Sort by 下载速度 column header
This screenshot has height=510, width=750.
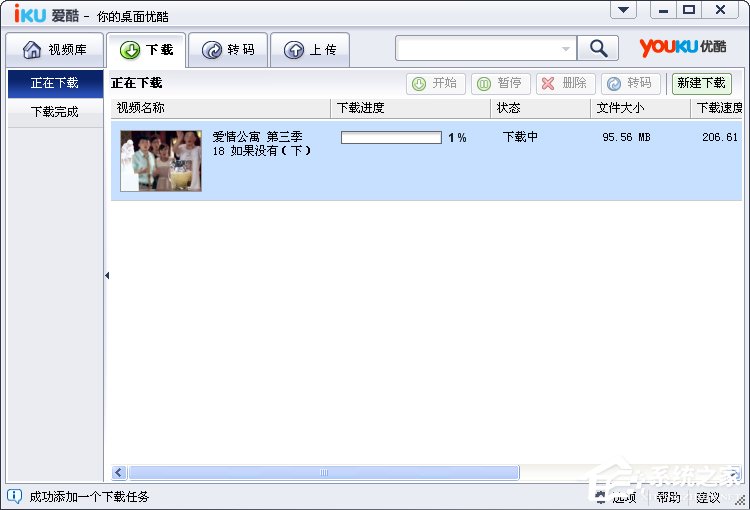[x=717, y=108]
